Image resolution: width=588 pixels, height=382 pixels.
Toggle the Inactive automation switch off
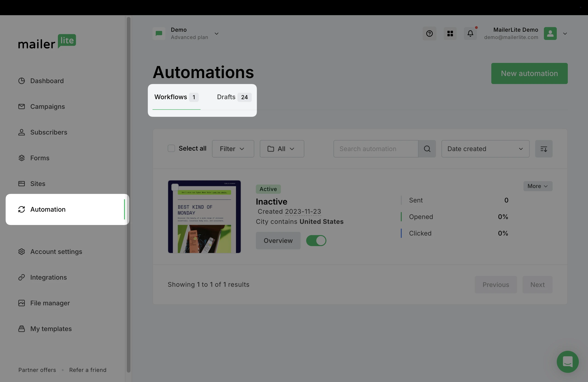[316, 241]
